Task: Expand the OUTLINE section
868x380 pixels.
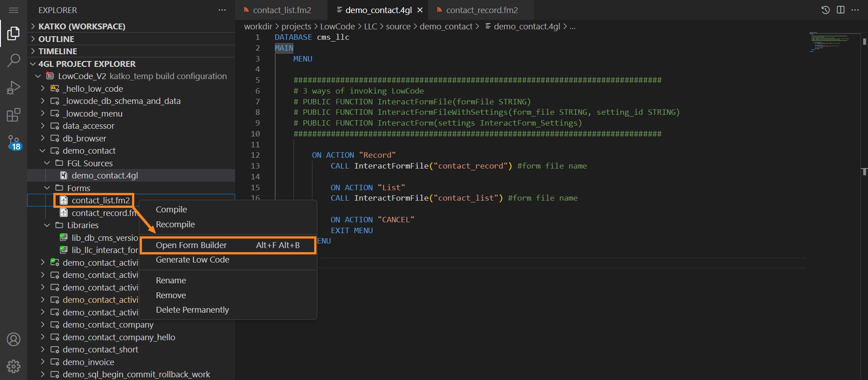Action: (56, 39)
